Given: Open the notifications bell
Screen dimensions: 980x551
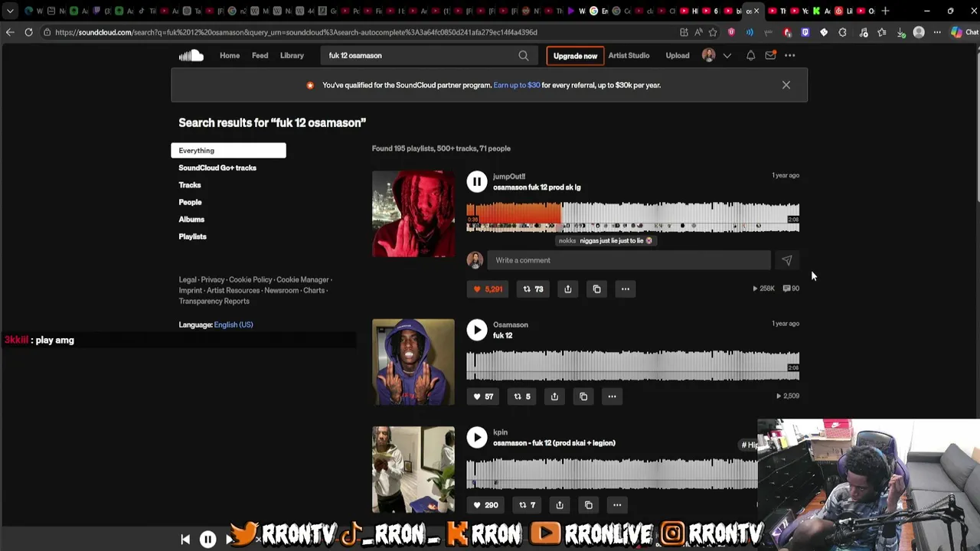Looking at the screenshot, I should [x=750, y=55].
